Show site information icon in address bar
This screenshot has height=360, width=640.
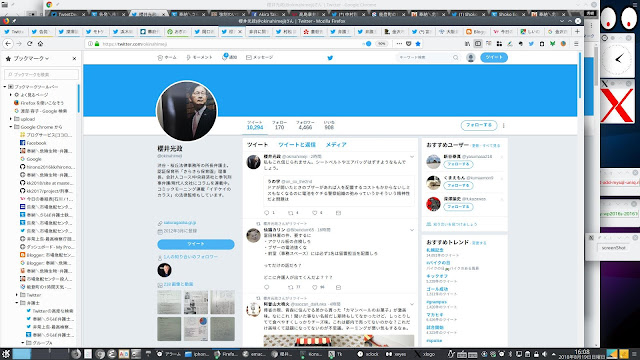click(x=90, y=44)
